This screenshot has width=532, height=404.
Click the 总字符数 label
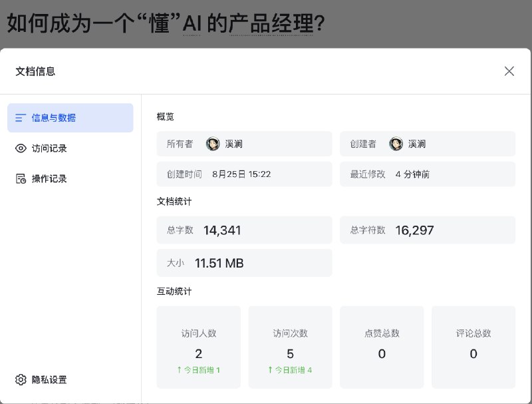pos(368,230)
